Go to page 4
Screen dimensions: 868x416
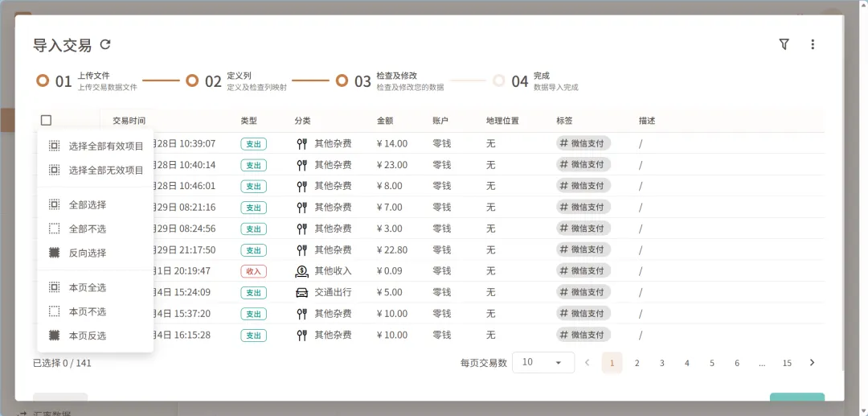coord(687,363)
